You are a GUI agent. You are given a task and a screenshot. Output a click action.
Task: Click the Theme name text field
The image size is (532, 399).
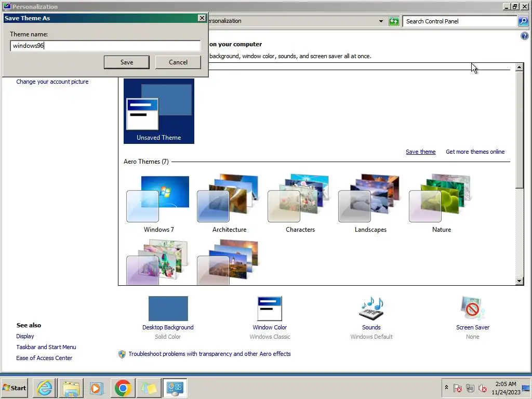tap(105, 46)
